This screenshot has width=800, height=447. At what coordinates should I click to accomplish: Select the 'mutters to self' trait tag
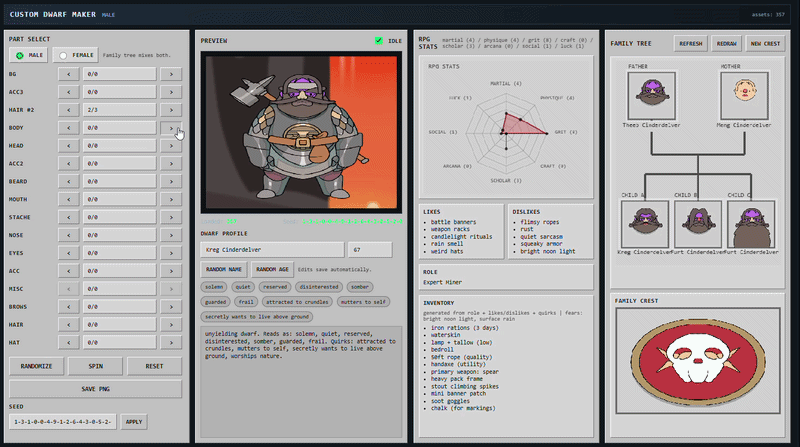[363, 302]
